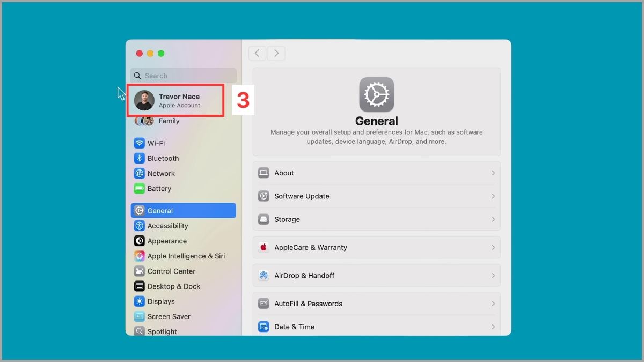The image size is (644, 362).
Task: Click the large General gear header icon
Action: (377, 94)
